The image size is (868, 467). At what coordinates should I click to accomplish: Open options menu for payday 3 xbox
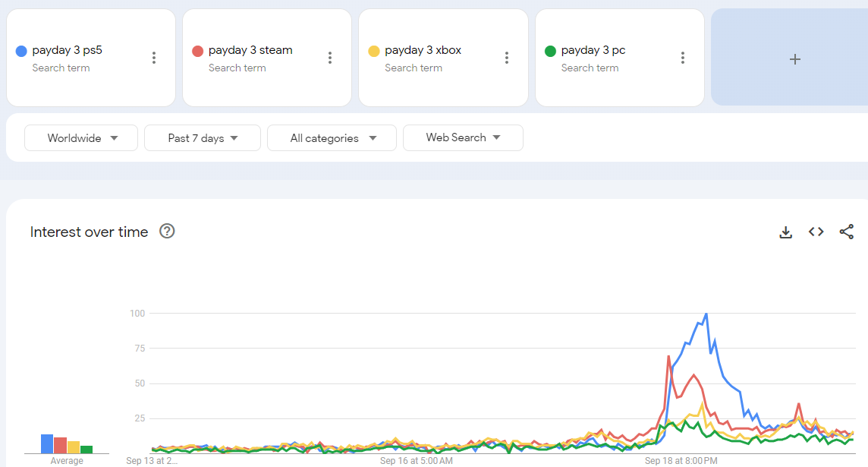click(x=507, y=58)
